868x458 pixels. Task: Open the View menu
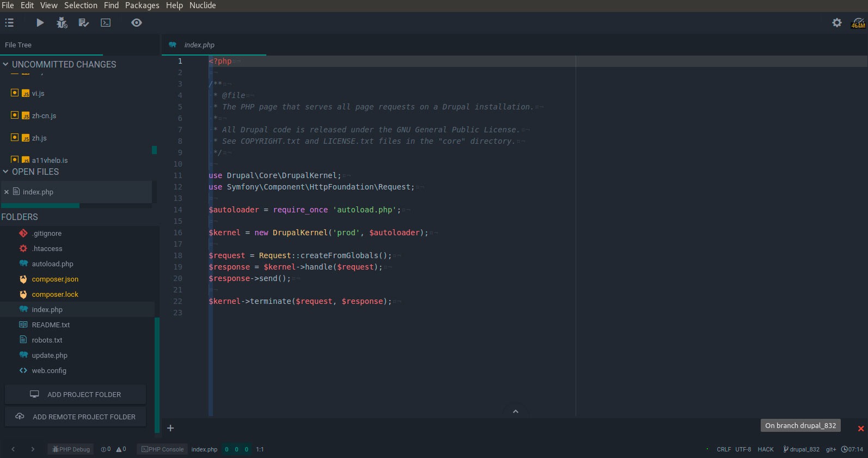coord(48,5)
